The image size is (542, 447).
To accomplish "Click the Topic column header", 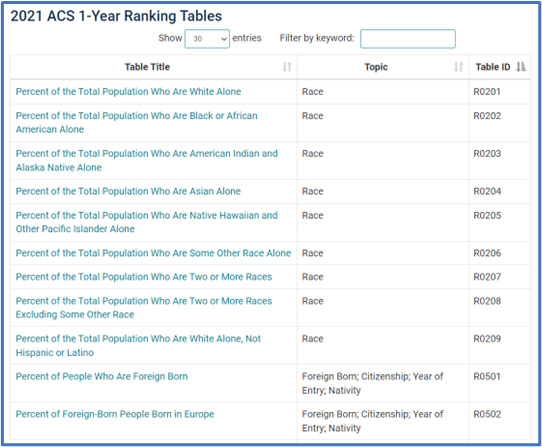I will (383, 67).
